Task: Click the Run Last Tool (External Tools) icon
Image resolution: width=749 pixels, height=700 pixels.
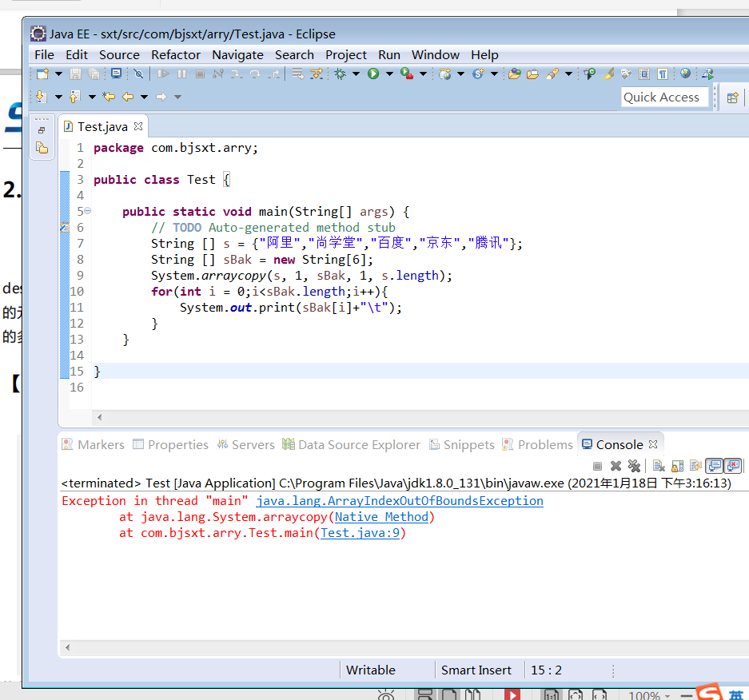Action: pyautogui.click(x=407, y=74)
